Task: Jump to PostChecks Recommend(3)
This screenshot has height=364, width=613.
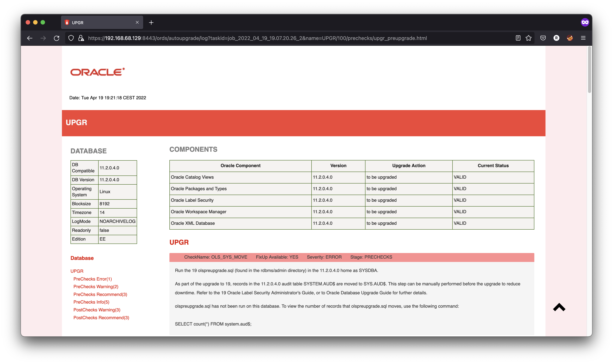Action: 101,318
